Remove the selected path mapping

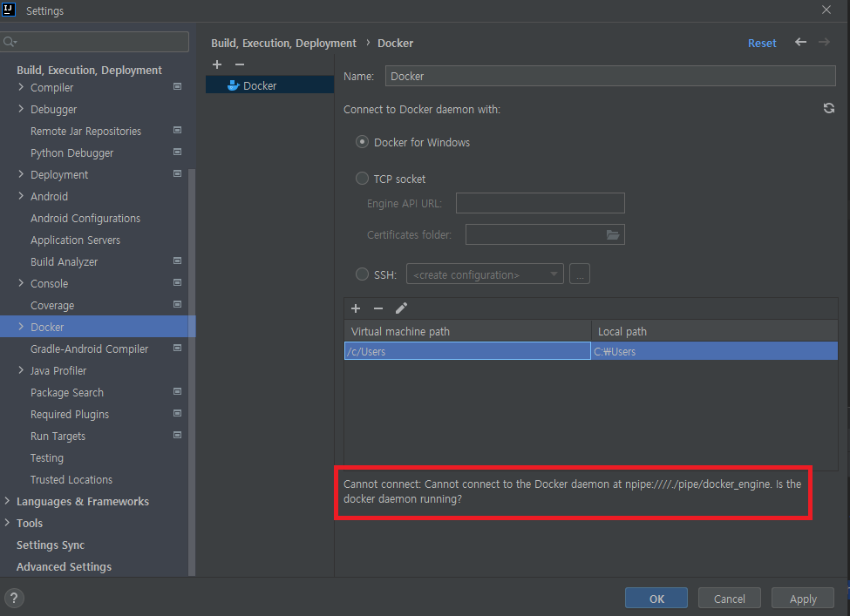click(x=378, y=308)
